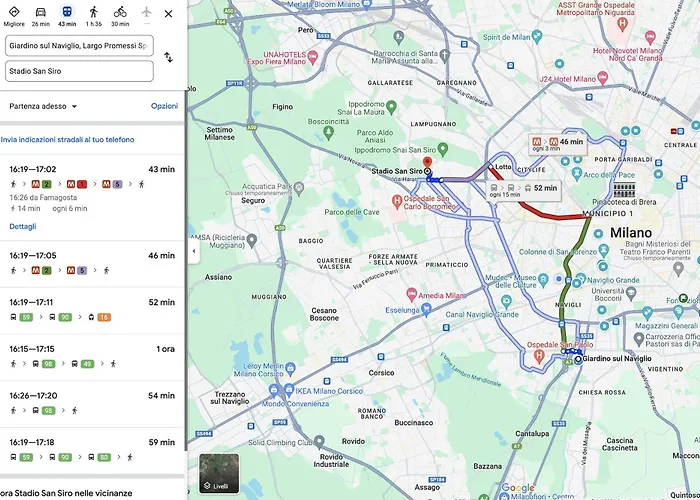Screen dimensions: 700x500
Task: Select the flight mode airplane icon
Action: tap(146, 13)
